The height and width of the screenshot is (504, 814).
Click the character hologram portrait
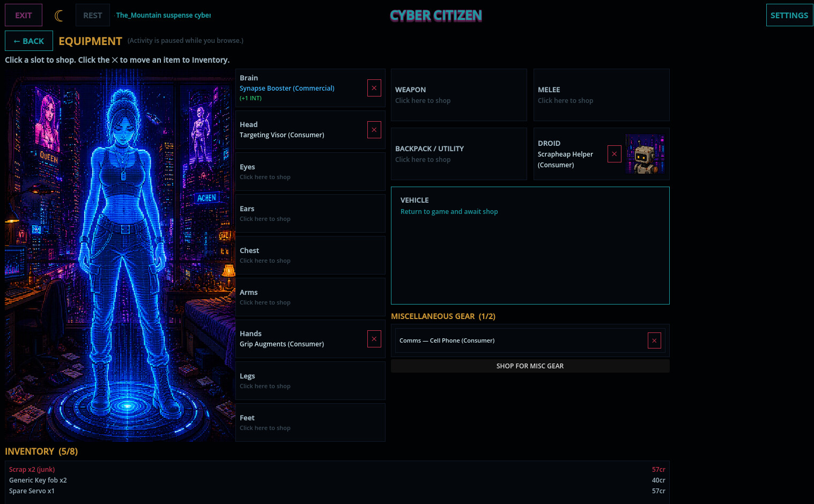(120, 255)
